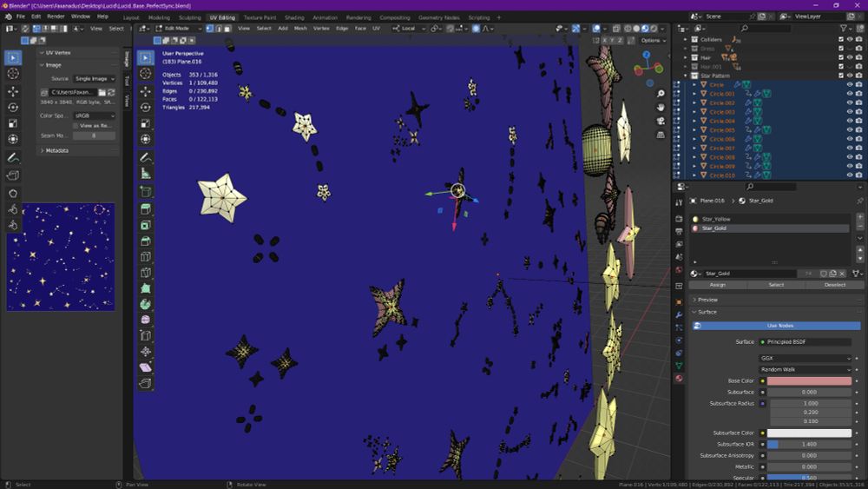Toggle camera view in viewport

[661, 122]
